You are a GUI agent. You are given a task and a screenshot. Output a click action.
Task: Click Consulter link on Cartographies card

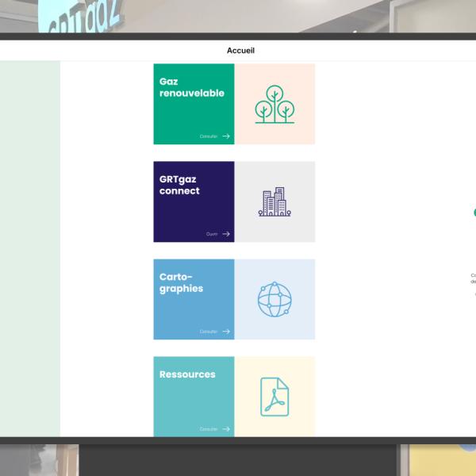click(209, 332)
